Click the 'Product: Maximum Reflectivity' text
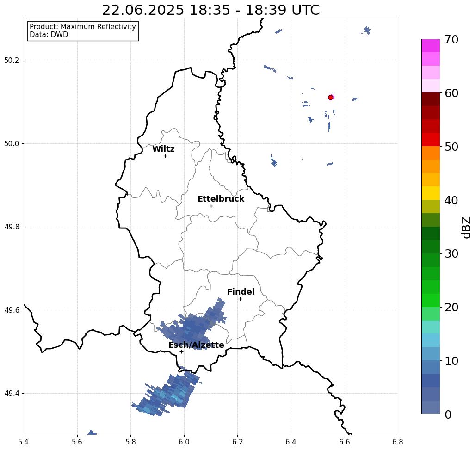Viewport: 476px width, 450px height. point(82,27)
